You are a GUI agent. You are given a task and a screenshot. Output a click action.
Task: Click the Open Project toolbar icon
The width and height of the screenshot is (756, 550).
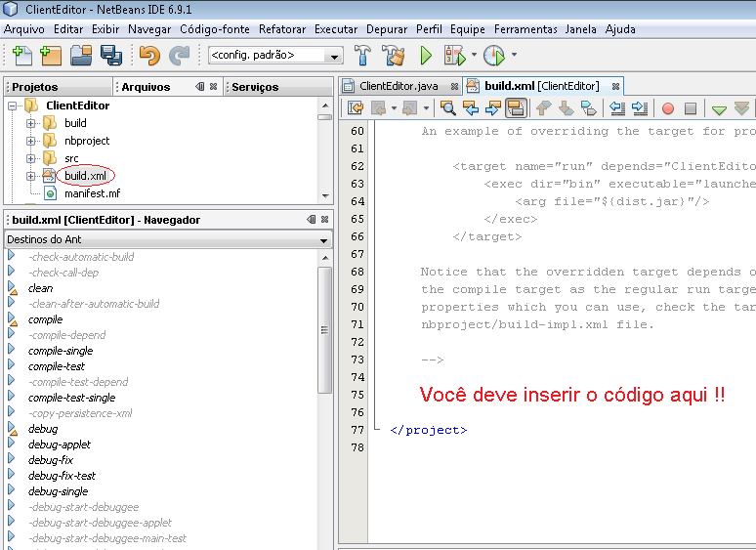(81, 55)
